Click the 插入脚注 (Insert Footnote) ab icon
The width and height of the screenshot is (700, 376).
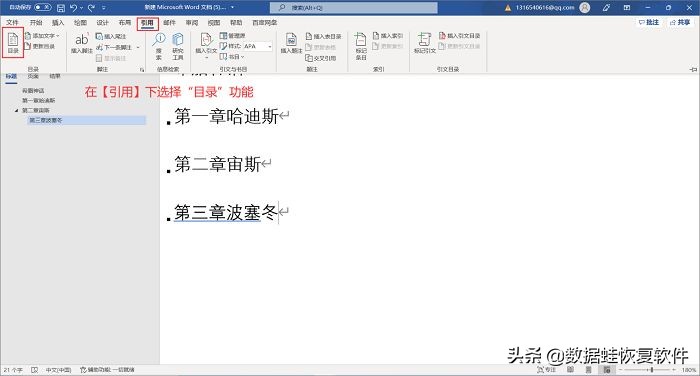[x=82, y=43]
